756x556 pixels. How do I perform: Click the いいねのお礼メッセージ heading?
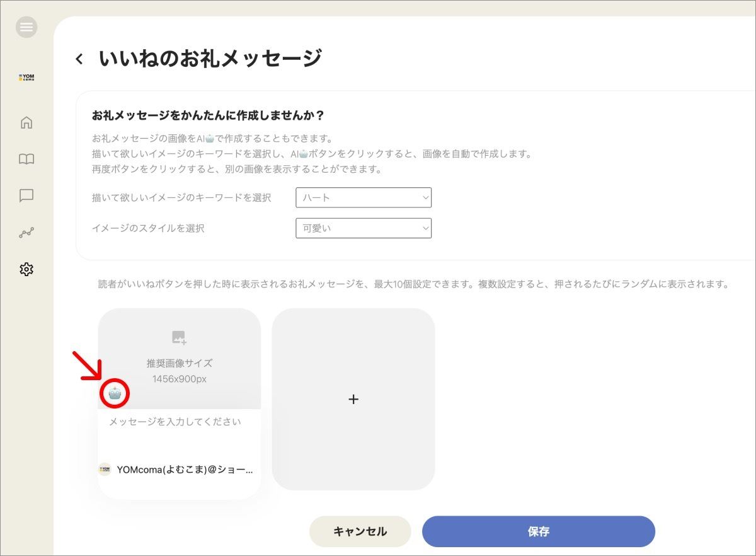point(210,59)
